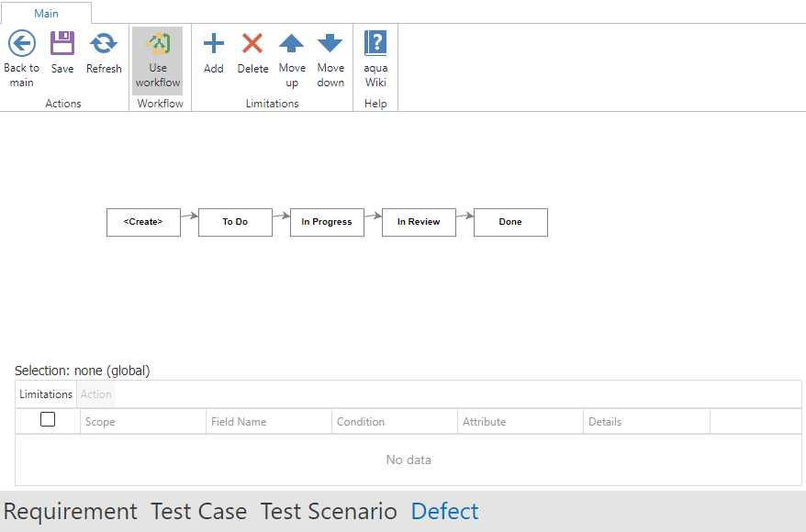Tick the select-all checkbox in the limitations table
806x532 pixels.
[48, 420]
